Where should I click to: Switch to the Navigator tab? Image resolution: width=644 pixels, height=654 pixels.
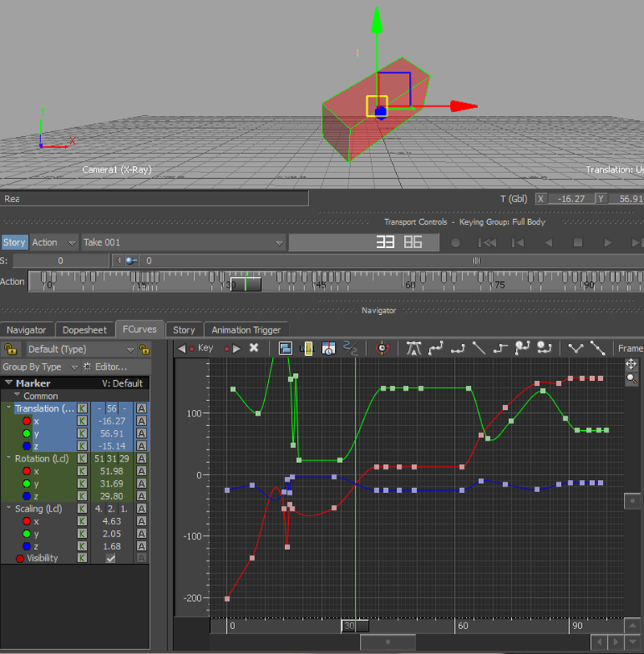coord(27,330)
